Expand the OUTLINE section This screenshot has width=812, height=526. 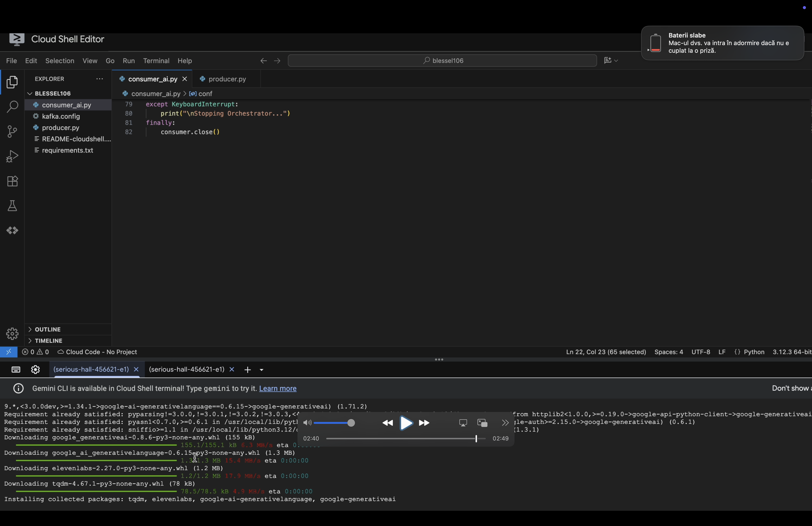coord(48,329)
